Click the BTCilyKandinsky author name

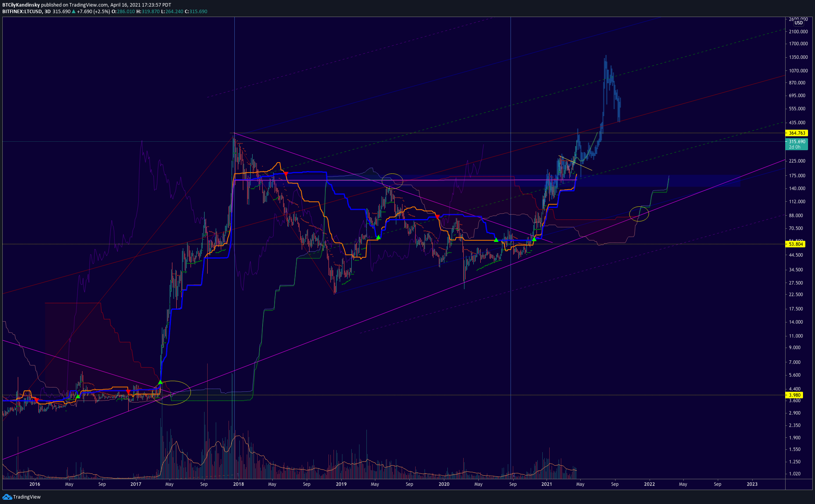pyautogui.click(x=21, y=5)
